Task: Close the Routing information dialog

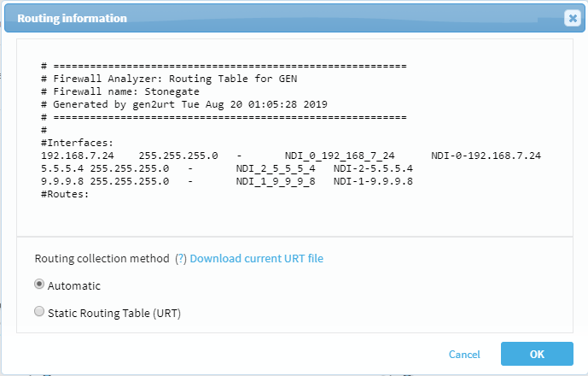Action: coord(572,18)
